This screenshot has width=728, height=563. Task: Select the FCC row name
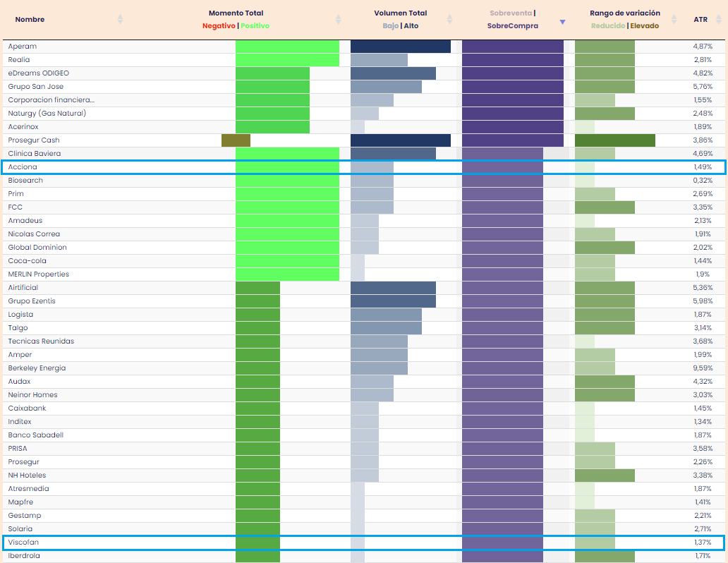pyautogui.click(x=16, y=207)
